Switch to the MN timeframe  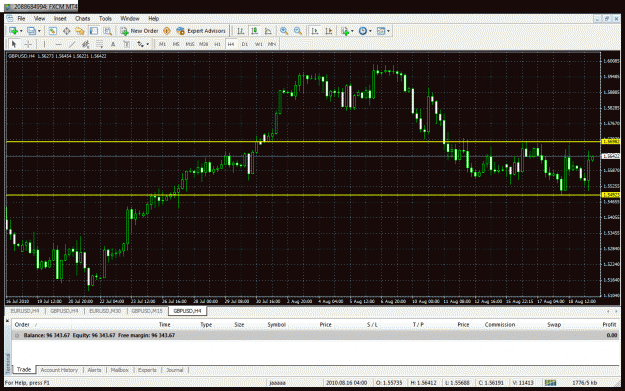(272, 44)
